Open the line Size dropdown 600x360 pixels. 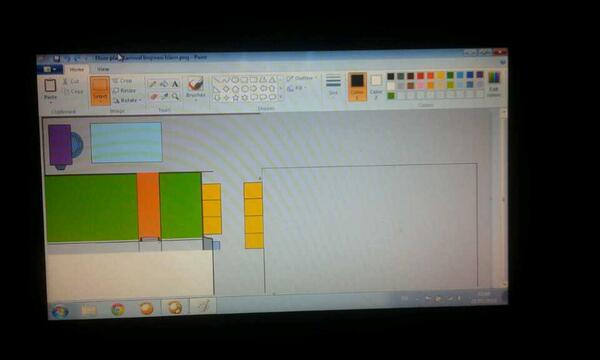click(x=333, y=84)
